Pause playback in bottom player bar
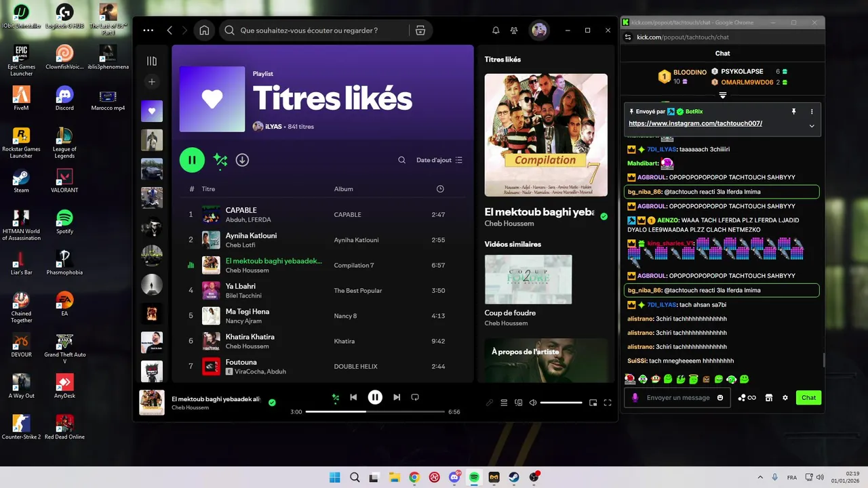This screenshot has height=488, width=868. pyautogui.click(x=375, y=397)
